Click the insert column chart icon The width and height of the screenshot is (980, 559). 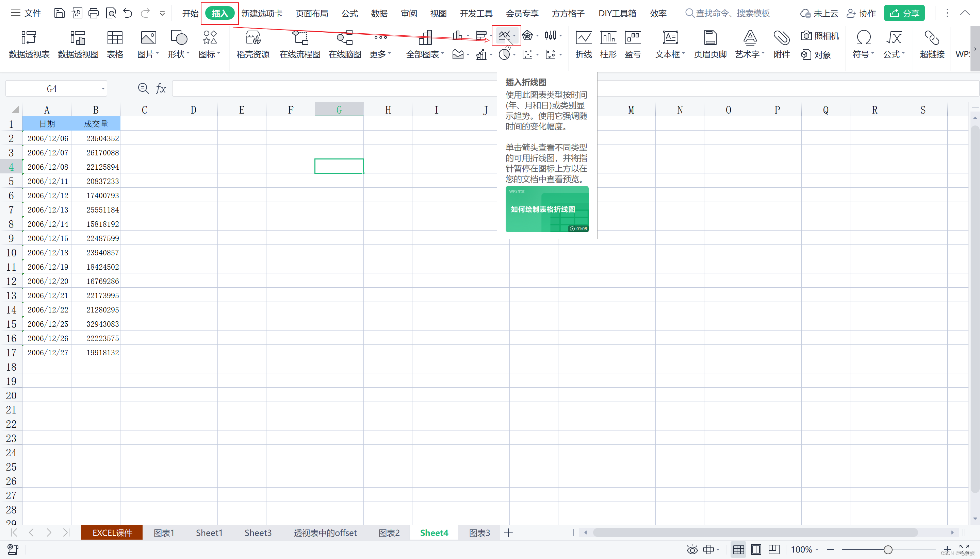pos(457,35)
